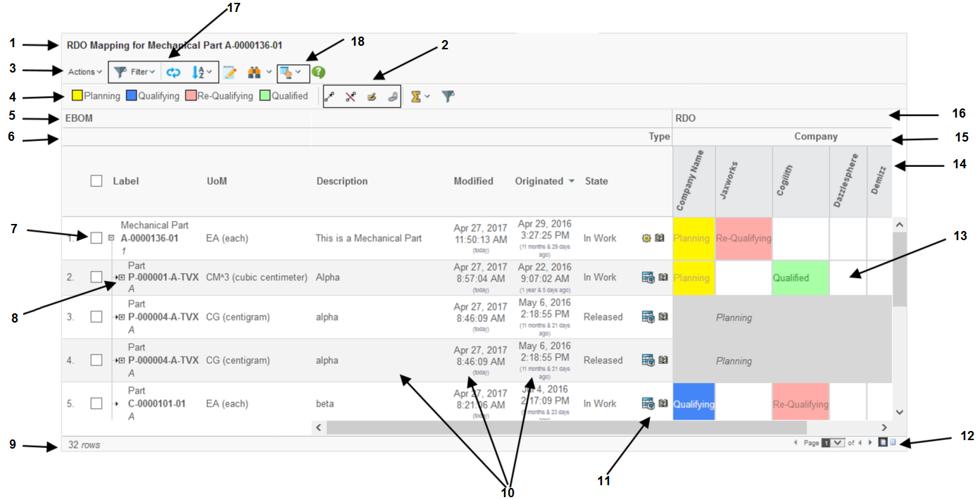Click the red-crossed disconnect link icon
This screenshot has width=980, height=500.
coord(350,96)
